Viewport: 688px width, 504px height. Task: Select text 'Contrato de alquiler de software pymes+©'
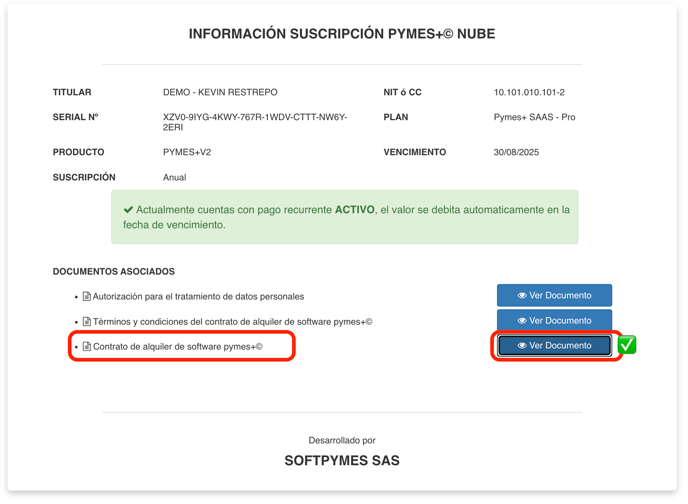(178, 347)
